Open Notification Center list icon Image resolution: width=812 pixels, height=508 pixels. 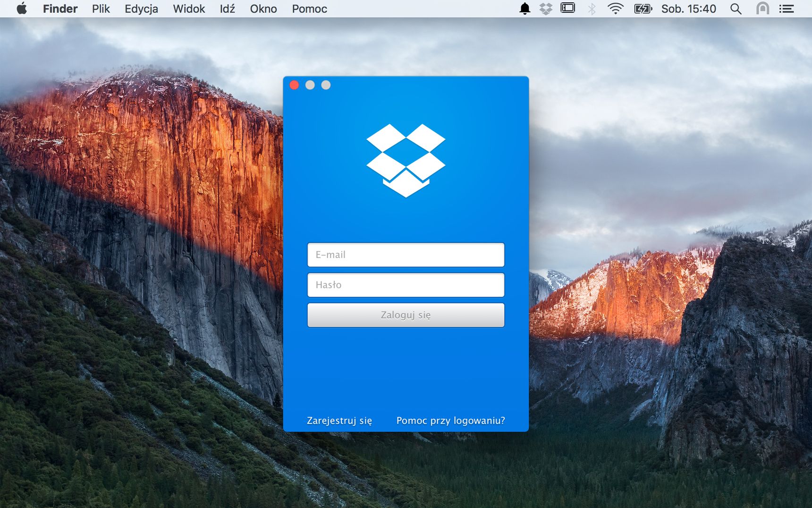[786, 9]
